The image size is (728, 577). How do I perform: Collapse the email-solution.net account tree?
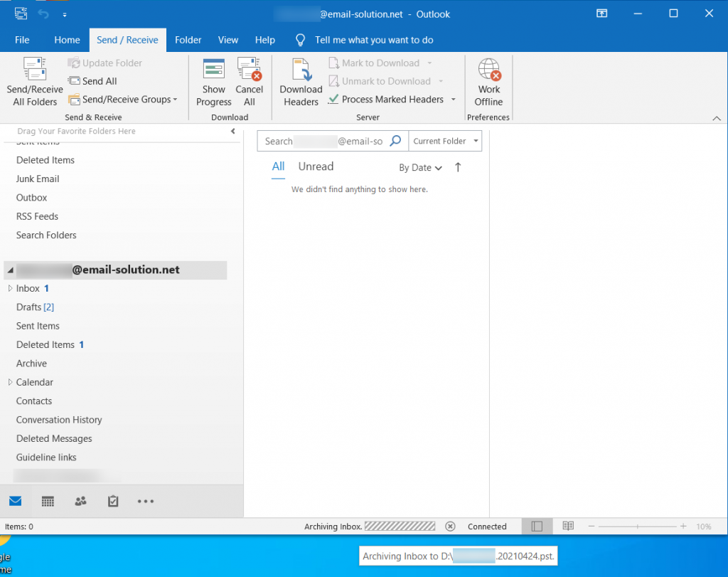pyautogui.click(x=10, y=270)
